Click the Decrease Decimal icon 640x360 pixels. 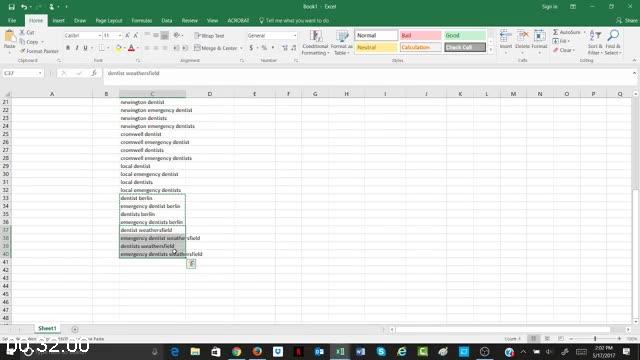(293, 48)
